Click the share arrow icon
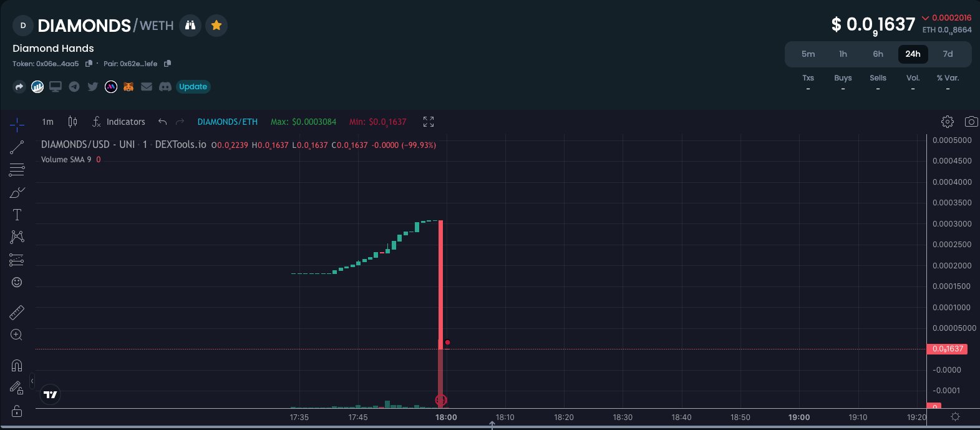Viewport: 980px width, 430px height. coord(19,87)
